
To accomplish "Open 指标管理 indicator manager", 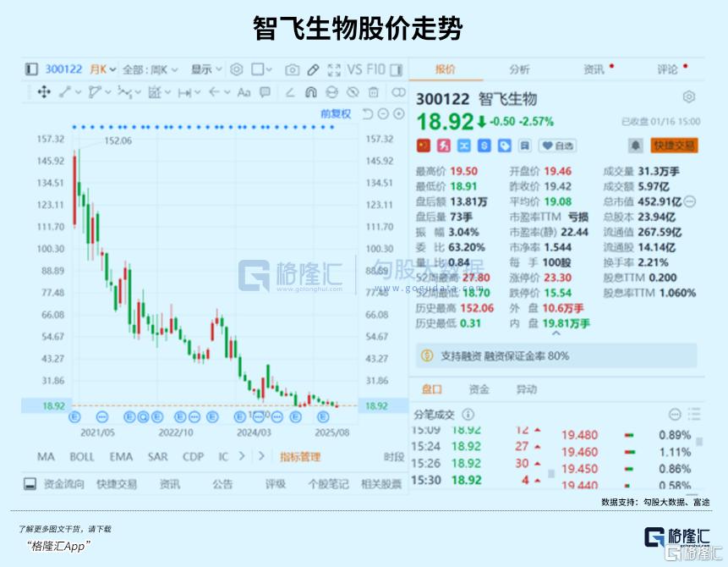I will tap(299, 456).
